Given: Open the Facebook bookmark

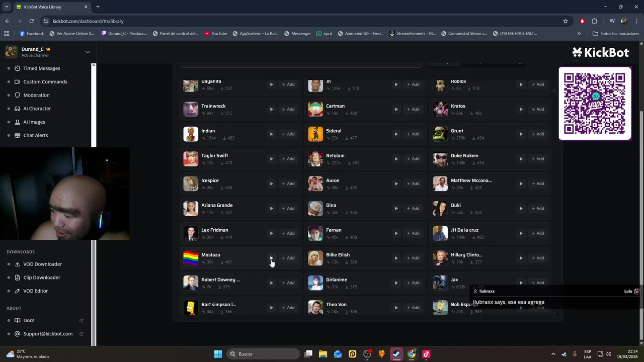Looking at the screenshot, I should 32,34.
